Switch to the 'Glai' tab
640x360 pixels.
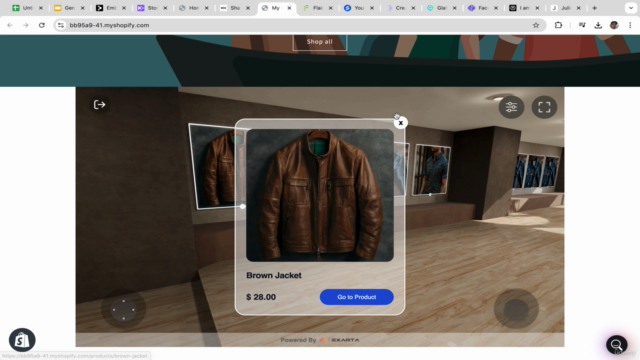pos(441,8)
